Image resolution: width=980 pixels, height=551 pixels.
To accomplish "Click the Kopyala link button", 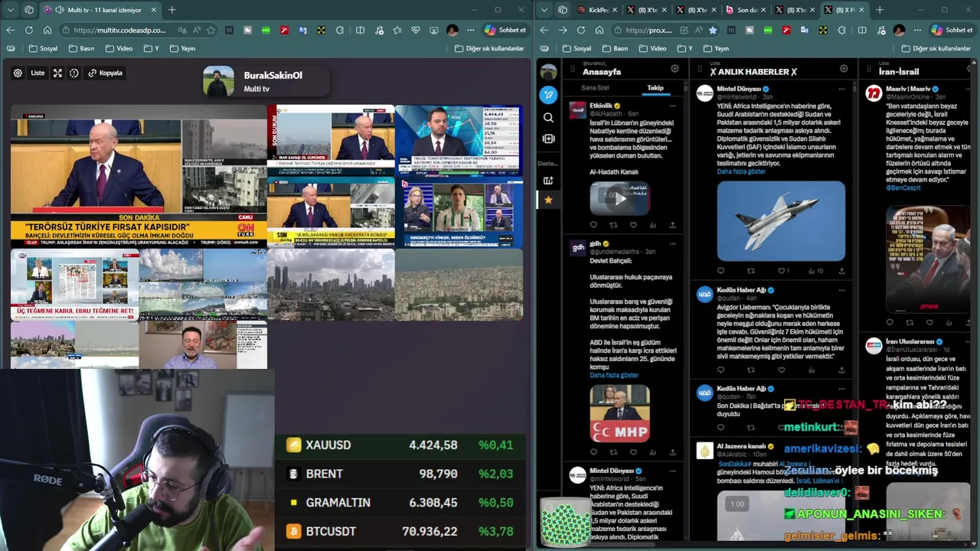I will (106, 73).
